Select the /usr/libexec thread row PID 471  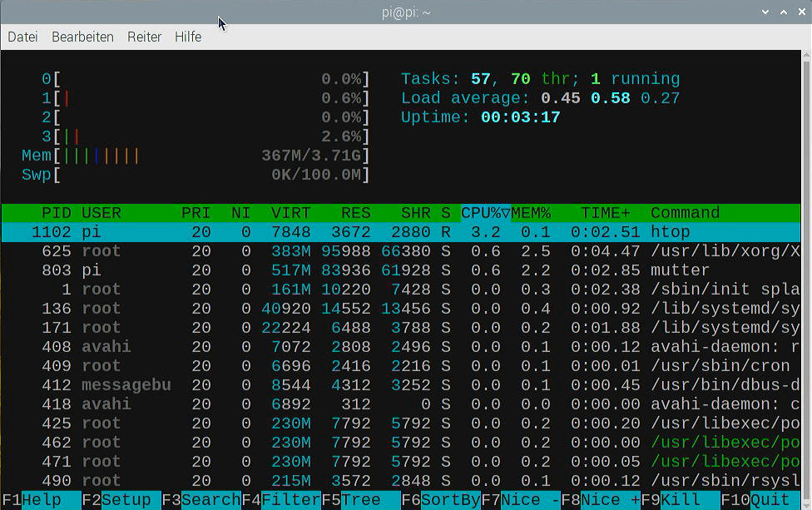401,462
